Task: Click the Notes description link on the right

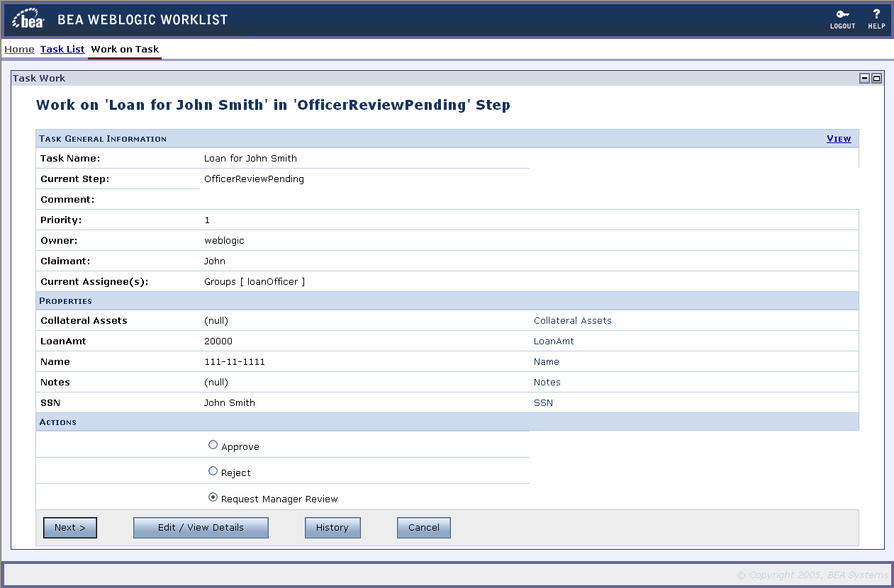Action: click(547, 382)
